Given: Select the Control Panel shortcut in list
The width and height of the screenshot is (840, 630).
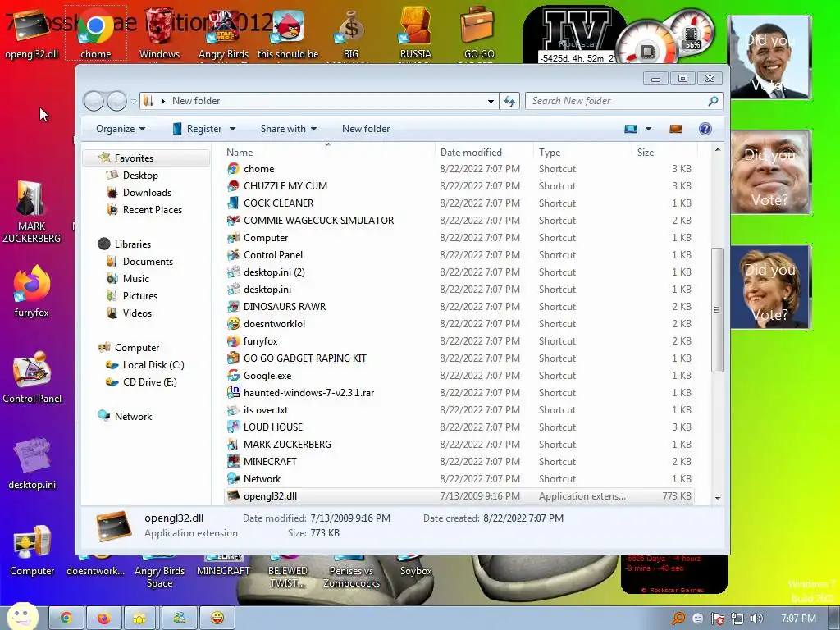Looking at the screenshot, I should click(x=272, y=255).
